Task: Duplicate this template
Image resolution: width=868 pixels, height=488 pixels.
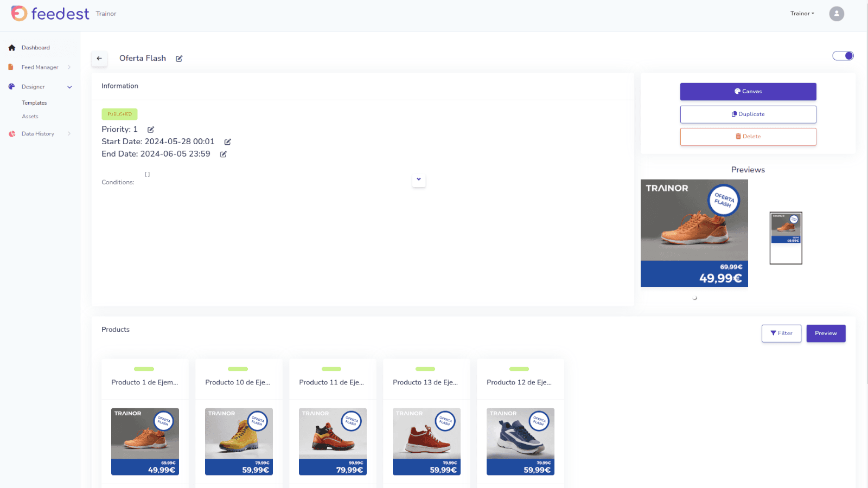Action: 748,114
